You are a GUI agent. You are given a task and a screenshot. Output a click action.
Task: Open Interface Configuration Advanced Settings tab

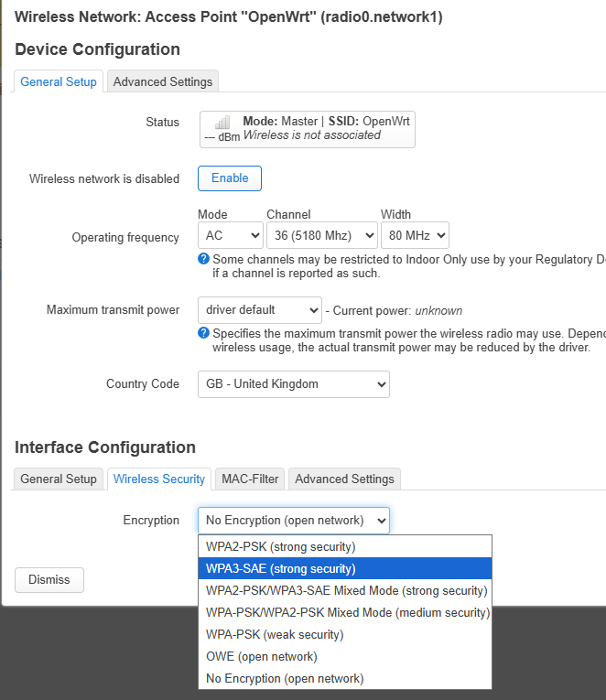pyautogui.click(x=344, y=479)
